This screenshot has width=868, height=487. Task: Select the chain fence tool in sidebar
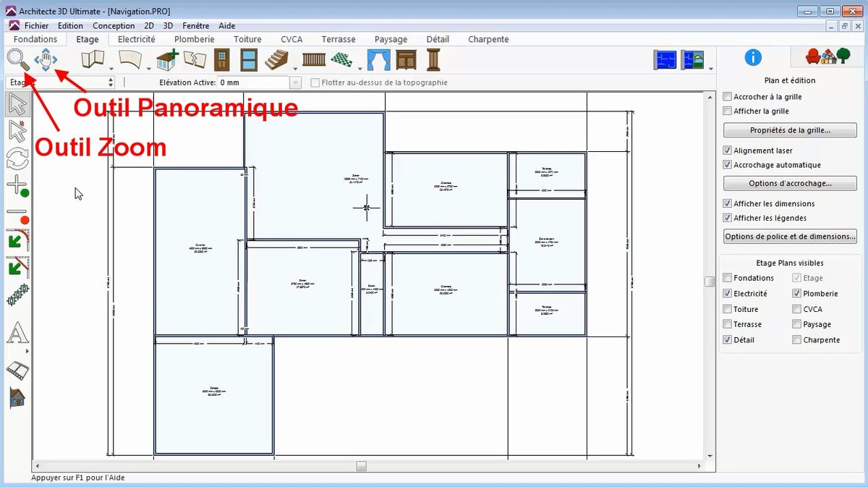tap(17, 295)
